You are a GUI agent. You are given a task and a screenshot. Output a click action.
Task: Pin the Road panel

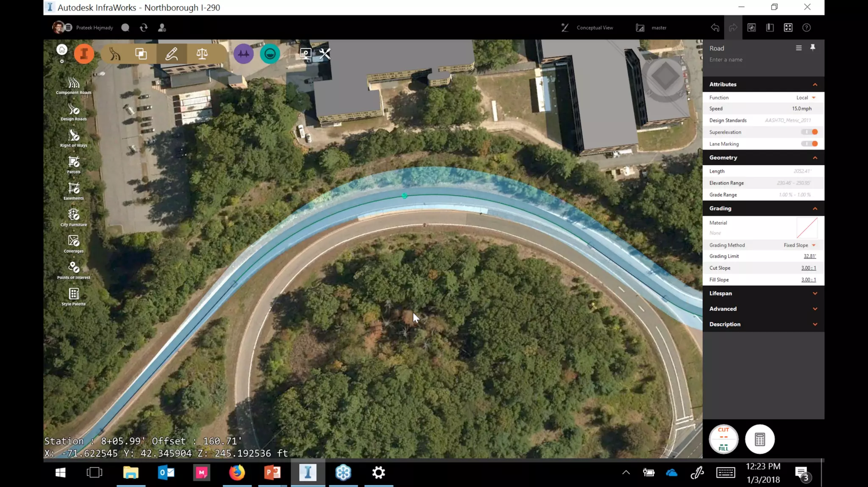[x=812, y=47]
